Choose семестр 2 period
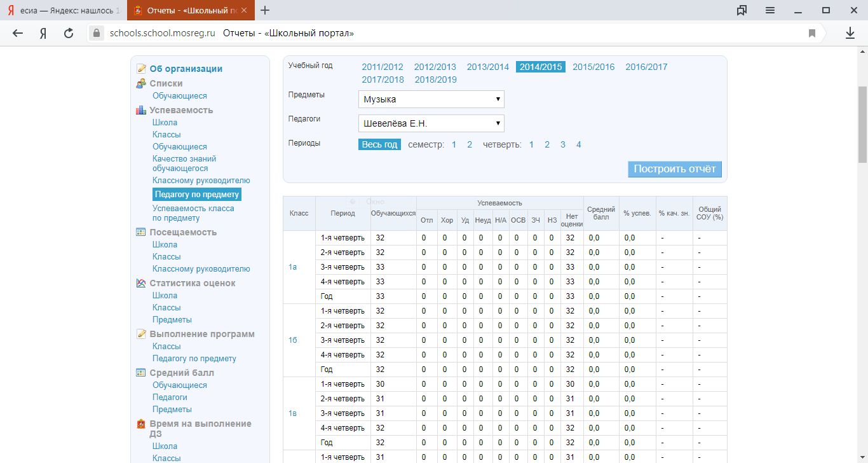Screen dimensions: 868x463 coord(470,144)
